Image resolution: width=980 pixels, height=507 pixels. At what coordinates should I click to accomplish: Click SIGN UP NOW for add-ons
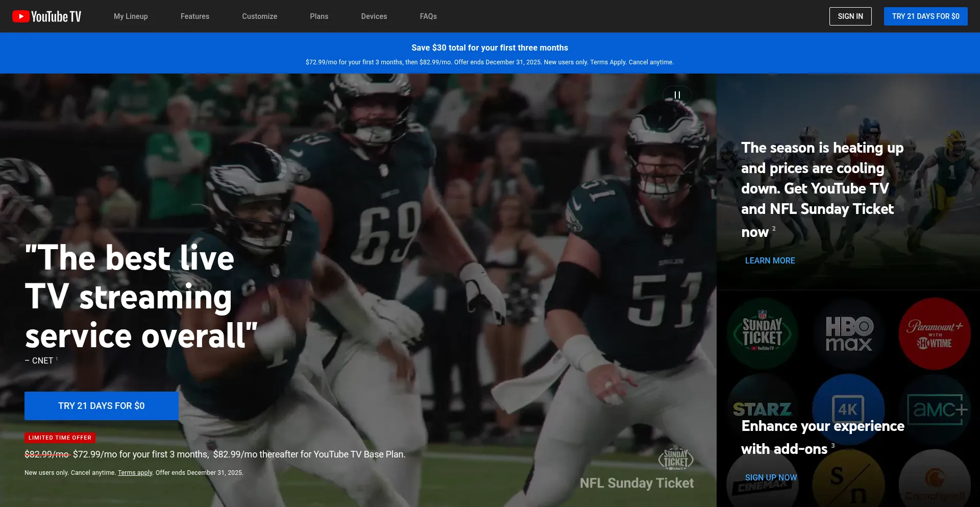tap(771, 477)
